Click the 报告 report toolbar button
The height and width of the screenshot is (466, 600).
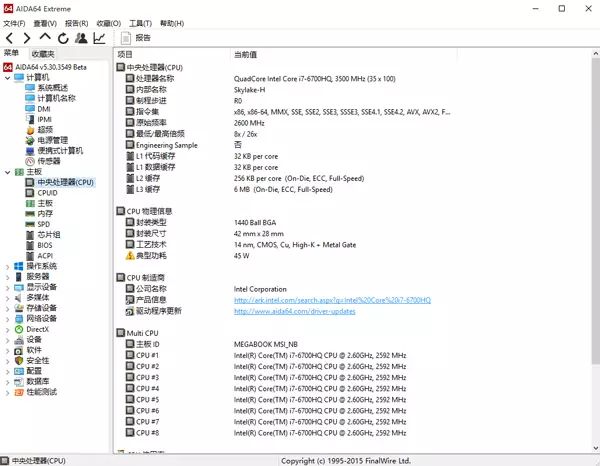136,38
